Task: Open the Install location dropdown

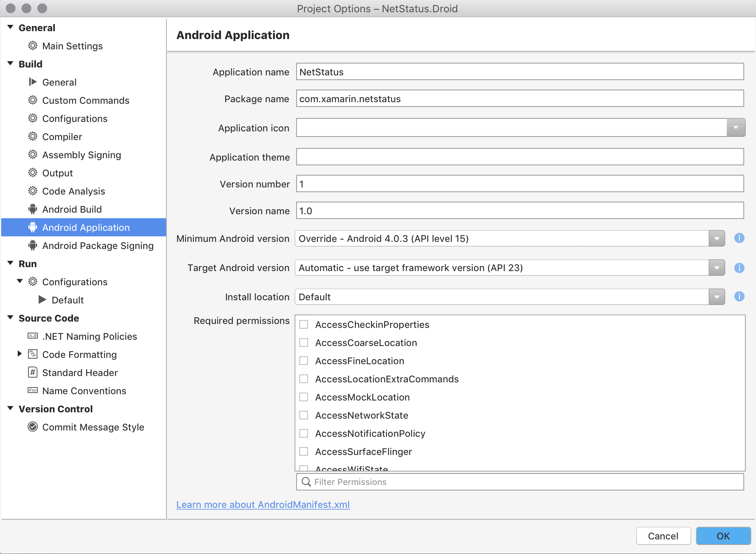Action: (717, 297)
